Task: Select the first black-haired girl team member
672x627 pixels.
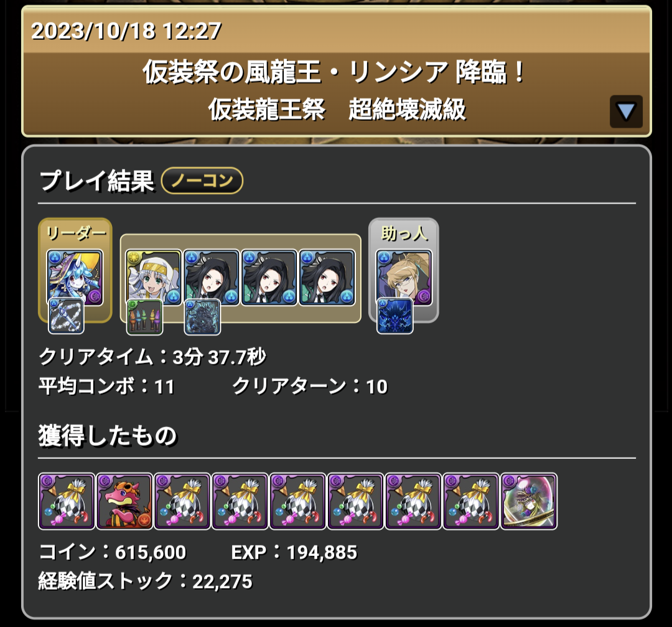Action: 212,278
